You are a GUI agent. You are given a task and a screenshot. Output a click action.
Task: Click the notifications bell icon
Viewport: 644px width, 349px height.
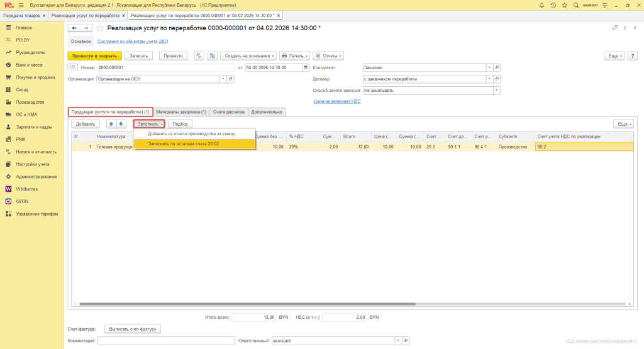[541, 5]
